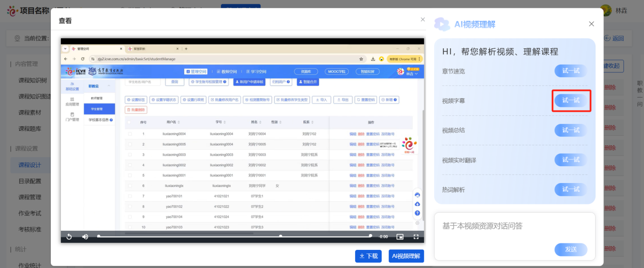Screen dimensions: 644x268
Task: Open picture-in-picture mode for the video
Action: coord(400,237)
